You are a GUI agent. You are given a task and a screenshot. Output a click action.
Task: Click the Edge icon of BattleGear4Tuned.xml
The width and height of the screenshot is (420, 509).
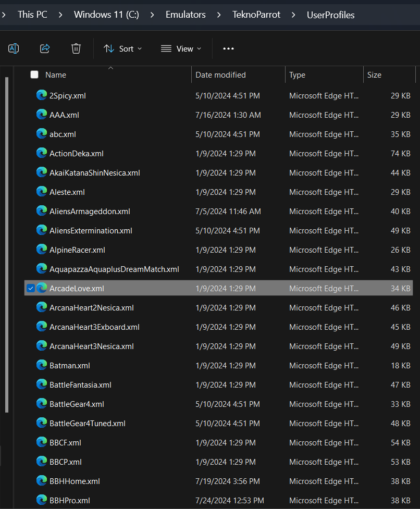click(42, 423)
